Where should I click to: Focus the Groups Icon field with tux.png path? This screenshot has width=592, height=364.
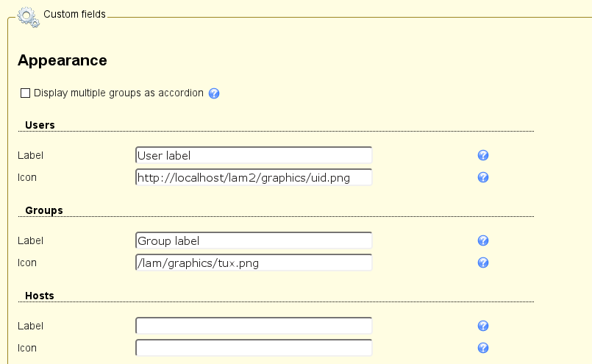point(254,263)
